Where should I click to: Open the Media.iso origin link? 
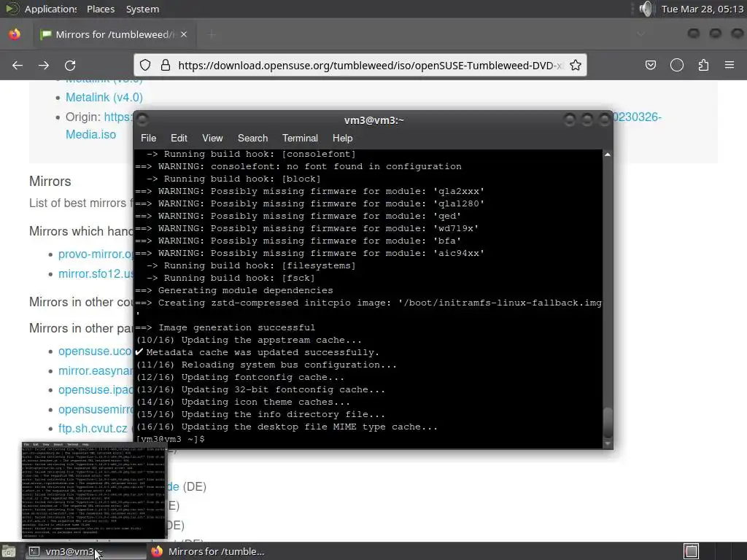point(90,134)
